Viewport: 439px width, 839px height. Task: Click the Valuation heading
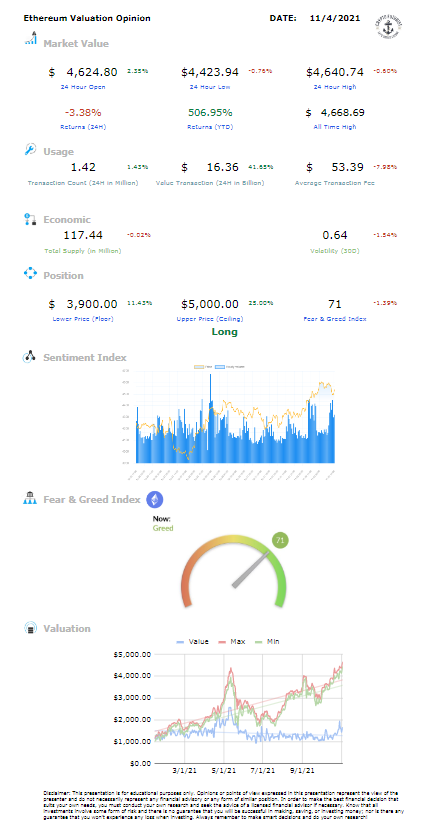pos(67,629)
